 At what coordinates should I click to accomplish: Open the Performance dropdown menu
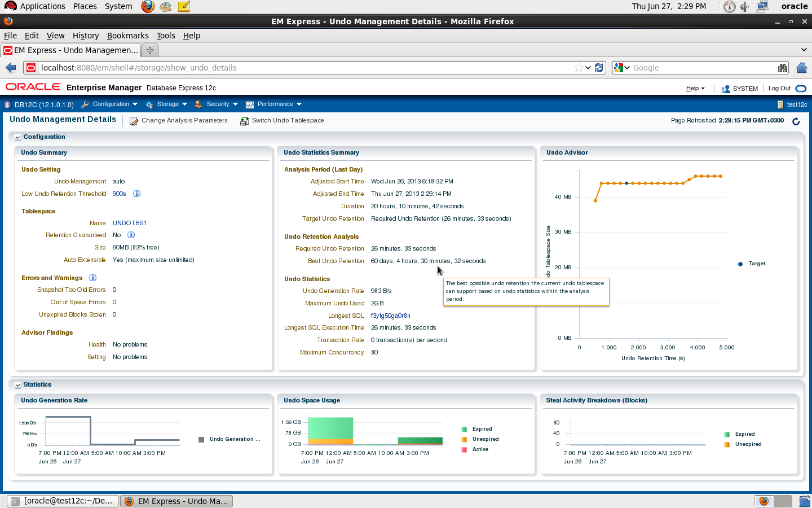tap(275, 104)
